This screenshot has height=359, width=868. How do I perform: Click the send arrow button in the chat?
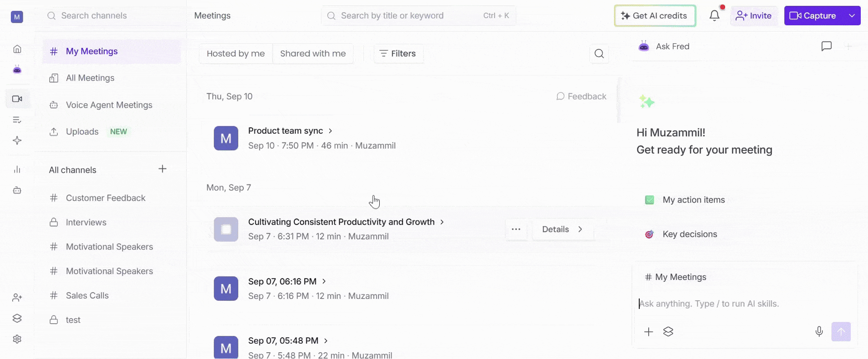[x=841, y=332]
